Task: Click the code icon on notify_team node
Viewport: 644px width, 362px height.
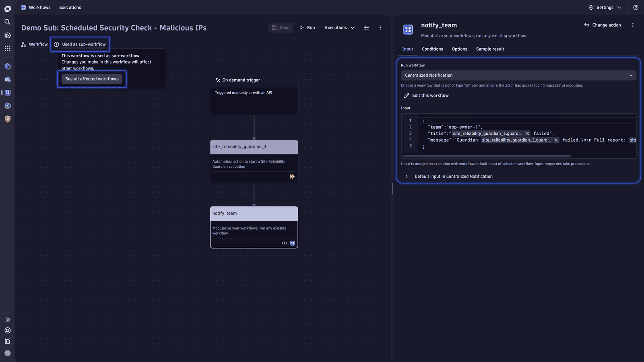Action: (x=284, y=243)
